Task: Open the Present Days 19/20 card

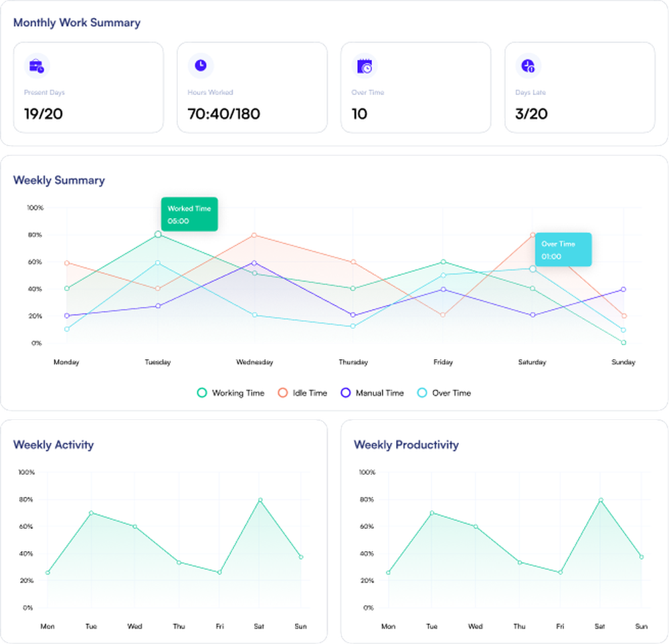Action: point(88,88)
